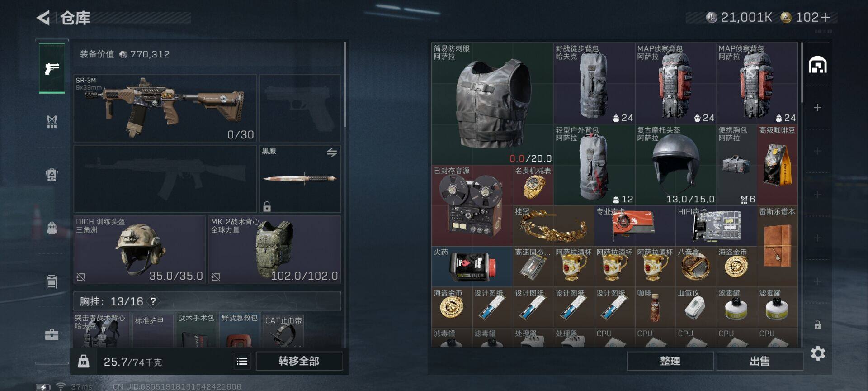Screen dimensions: 868x391
Task: Select the SR-3M rifle slot
Action: (165, 109)
